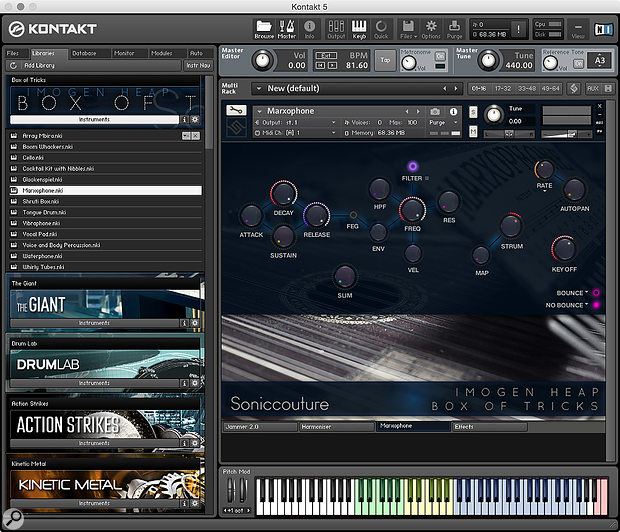Image resolution: width=620 pixels, height=532 pixels.
Task: Toggle the Metronome on button
Action: click(x=440, y=56)
